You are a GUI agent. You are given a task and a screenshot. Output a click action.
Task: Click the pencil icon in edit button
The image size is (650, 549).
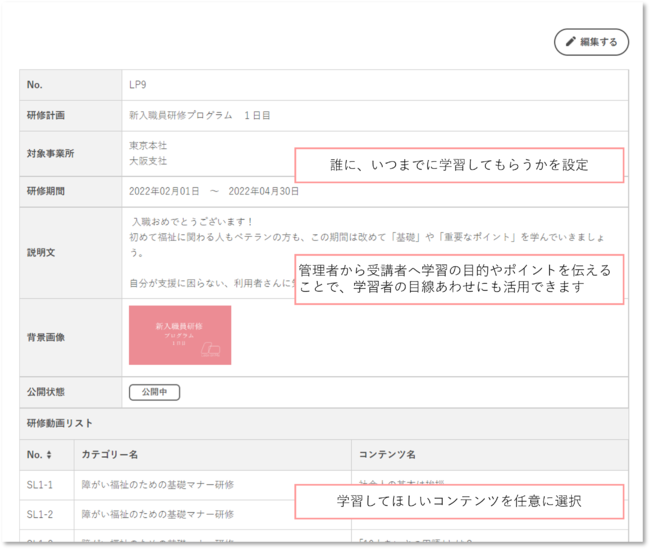(571, 41)
